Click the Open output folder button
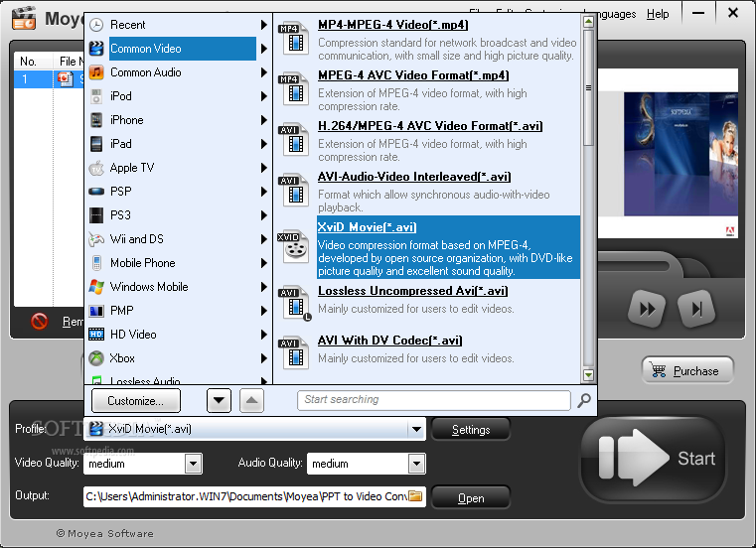Screen dimensions: 756x548 click(471, 498)
